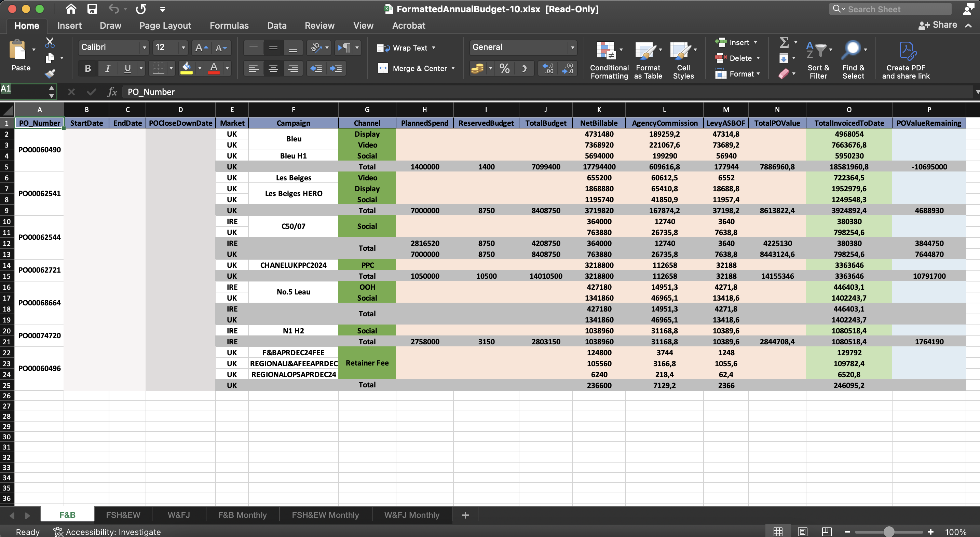Open the Conditional Formatting menu
This screenshot has width=980, height=537.
608,59
